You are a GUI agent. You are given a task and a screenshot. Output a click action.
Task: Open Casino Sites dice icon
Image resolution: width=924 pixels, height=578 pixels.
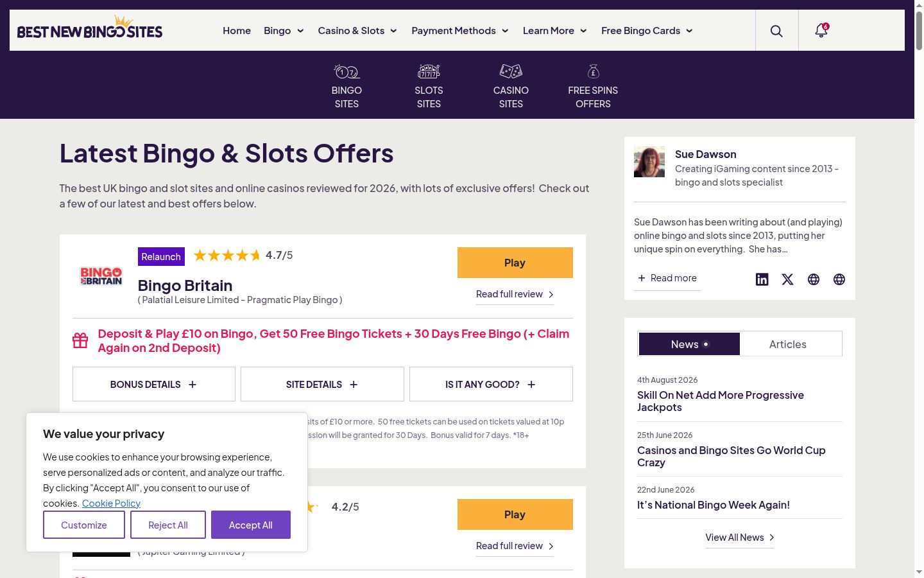(511, 71)
